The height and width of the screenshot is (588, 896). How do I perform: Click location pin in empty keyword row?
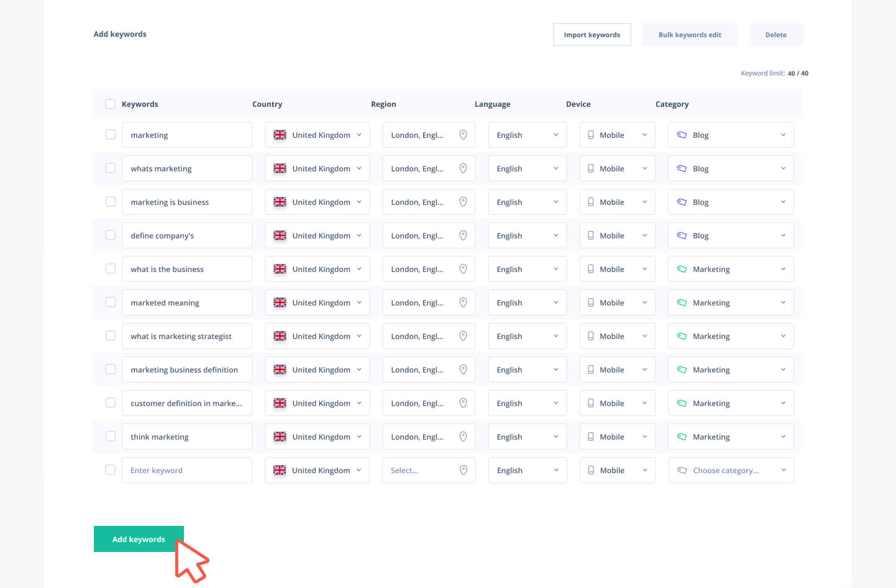tap(463, 470)
